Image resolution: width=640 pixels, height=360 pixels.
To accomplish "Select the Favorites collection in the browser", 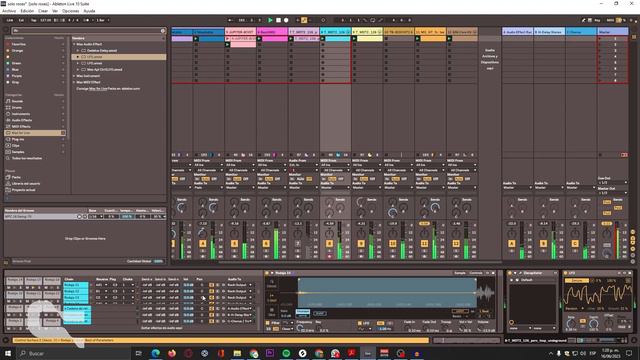I will pos(18,44).
